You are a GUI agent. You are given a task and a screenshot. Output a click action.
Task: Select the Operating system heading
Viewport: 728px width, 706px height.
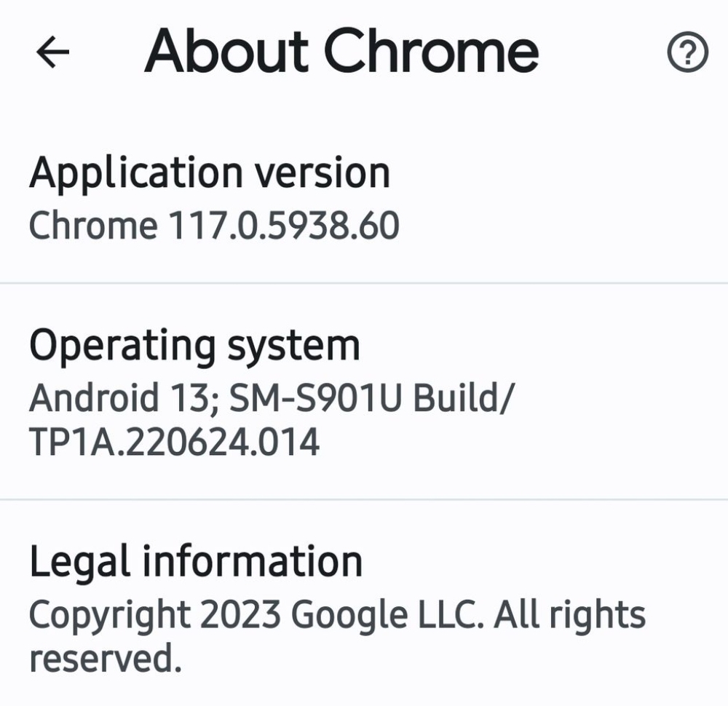tap(194, 346)
